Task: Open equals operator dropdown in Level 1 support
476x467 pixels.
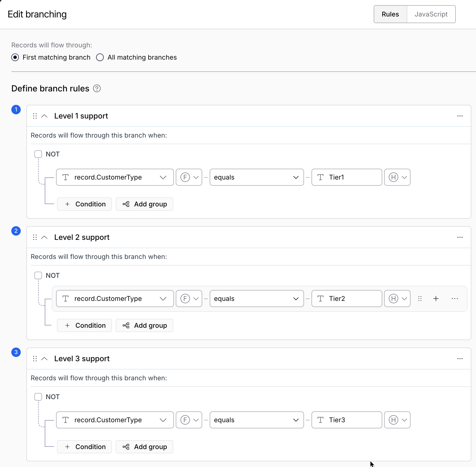Action: point(257,177)
